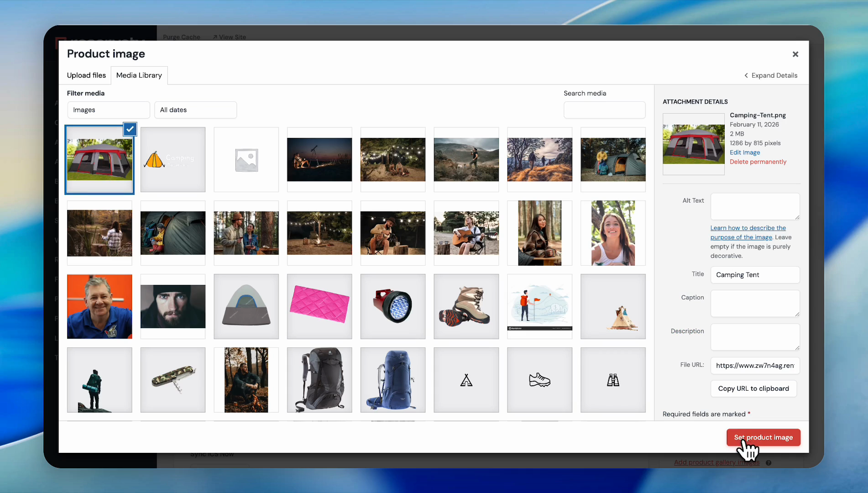Select the empty campsite with string lights thumbnail
The width and height of the screenshot is (868, 493).
(319, 233)
